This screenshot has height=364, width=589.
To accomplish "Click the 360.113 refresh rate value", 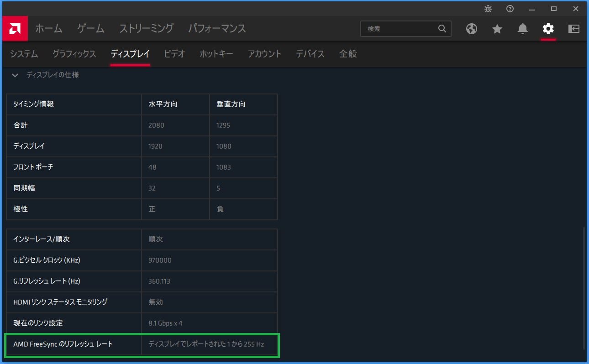I will [159, 281].
